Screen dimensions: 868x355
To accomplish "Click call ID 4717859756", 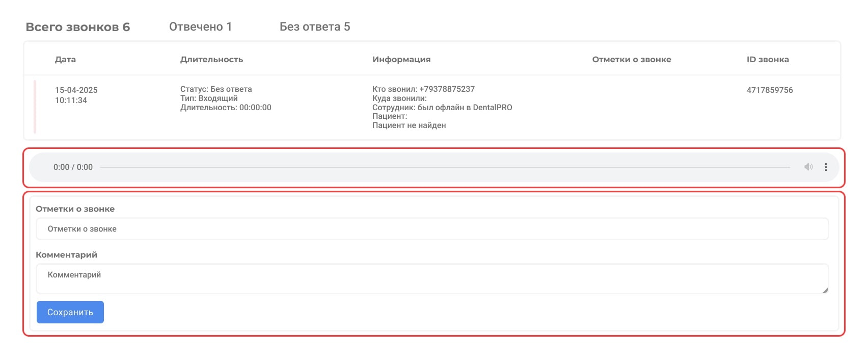I will coord(769,90).
